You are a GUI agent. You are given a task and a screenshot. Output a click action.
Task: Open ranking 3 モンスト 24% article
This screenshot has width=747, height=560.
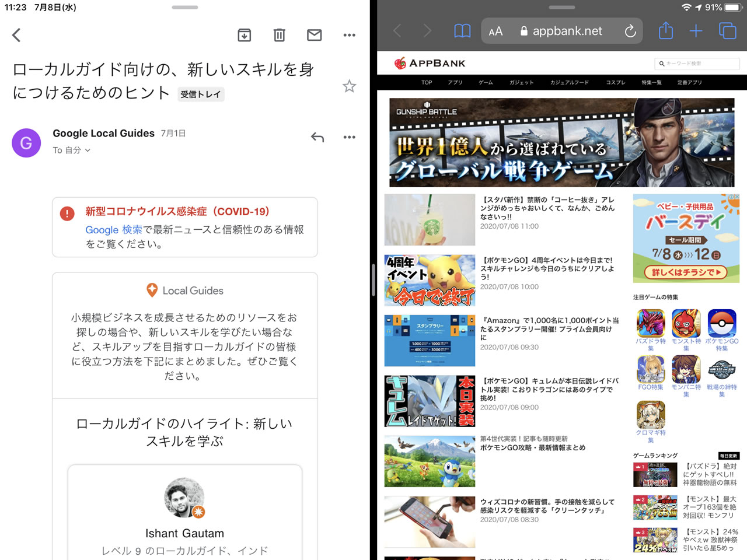(x=686, y=540)
